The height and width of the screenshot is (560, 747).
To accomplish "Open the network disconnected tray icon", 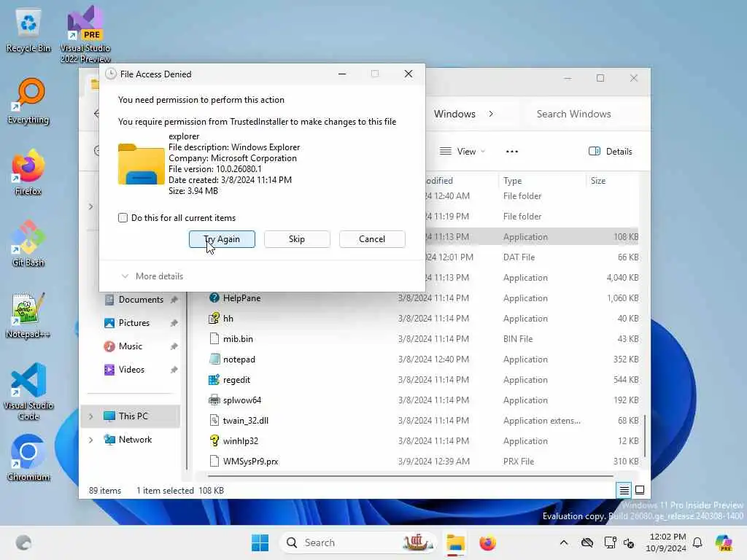I will click(x=587, y=542).
